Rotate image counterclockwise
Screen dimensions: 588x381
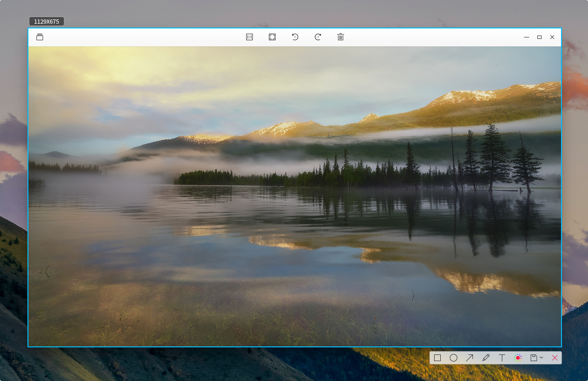[x=295, y=37]
